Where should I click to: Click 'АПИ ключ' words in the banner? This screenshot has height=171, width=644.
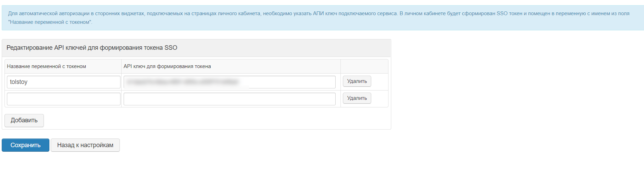point(325,13)
